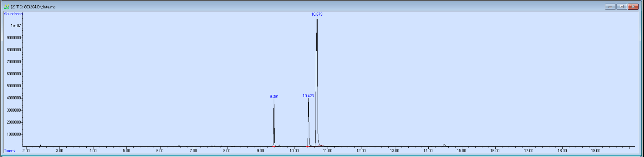Screen dimensions: 644x157
Task: Click the 10.00 time axis tick label
Action: (294, 151)
